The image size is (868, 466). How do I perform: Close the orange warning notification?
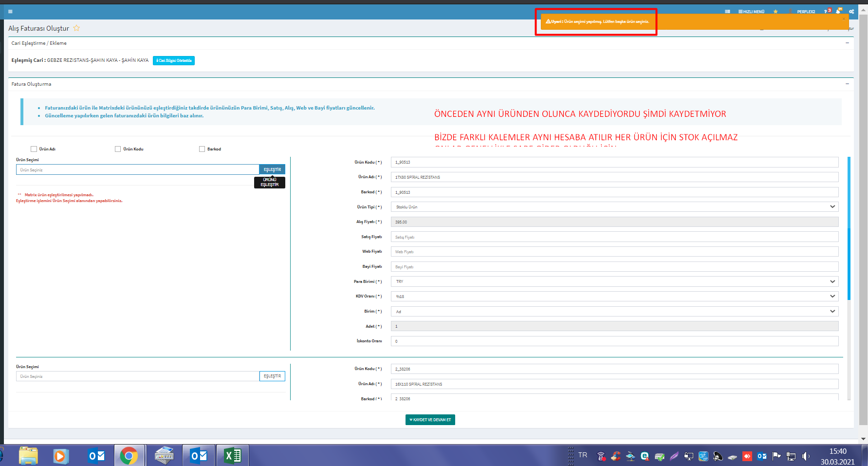tap(844, 19)
